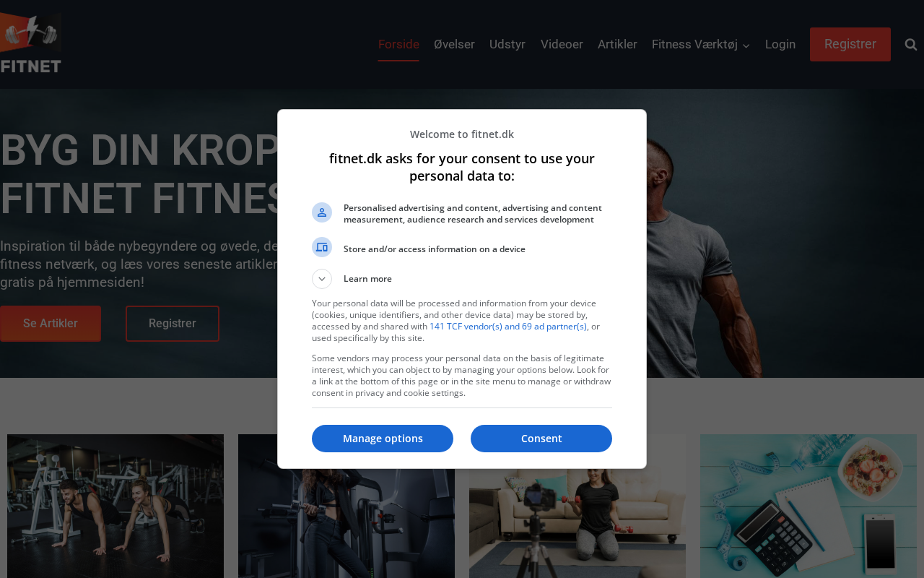
Task: Go to the Forside menu item
Action: pyautogui.click(x=398, y=45)
